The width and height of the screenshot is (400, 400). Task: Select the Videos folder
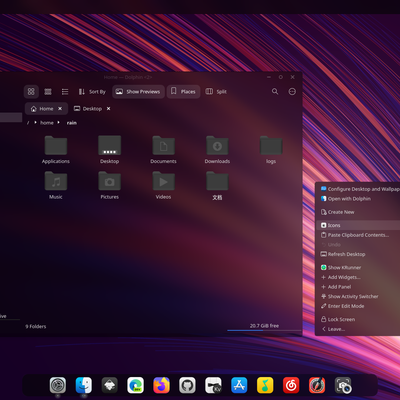pyautogui.click(x=163, y=185)
